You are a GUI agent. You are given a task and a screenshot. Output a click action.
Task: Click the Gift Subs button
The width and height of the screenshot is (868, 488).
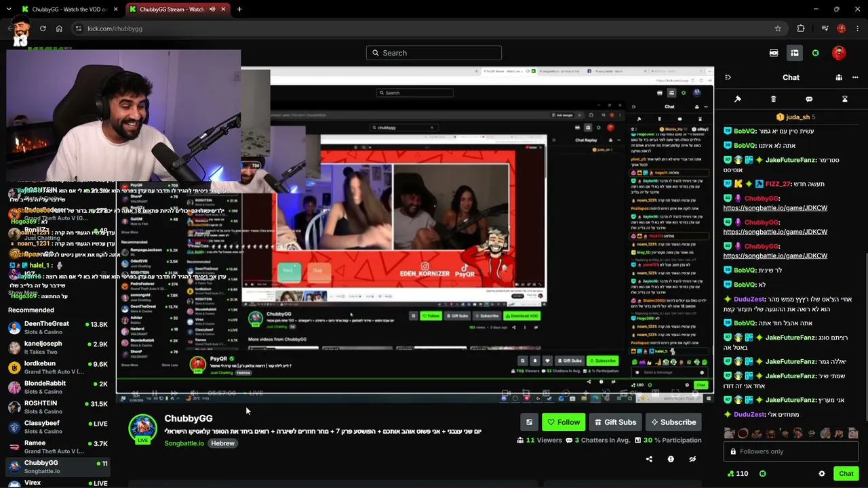(616, 422)
